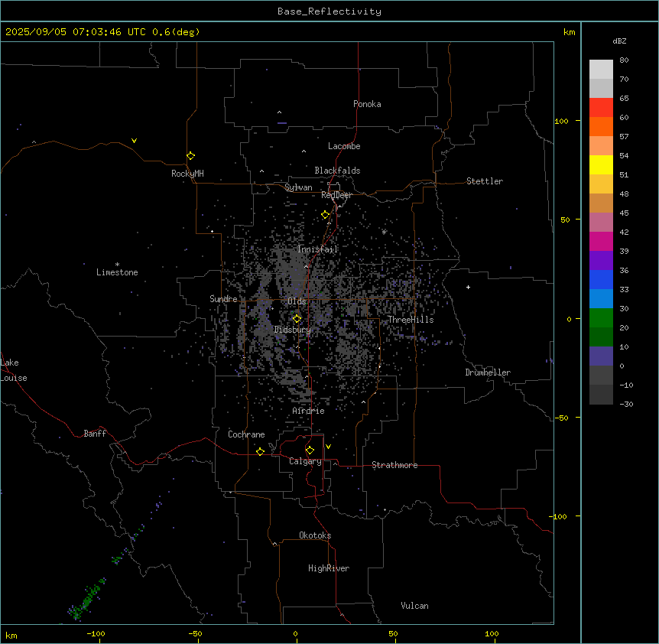Click the Strathmore city label
This screenshot has width=659, height=644.
(x=394, y=465)
